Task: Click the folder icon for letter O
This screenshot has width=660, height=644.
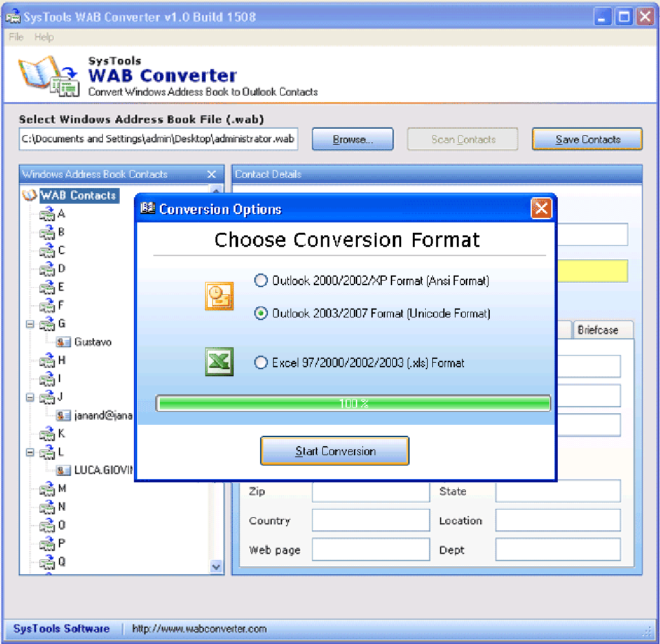Action: pyautogui.click(x=47, y=526)
